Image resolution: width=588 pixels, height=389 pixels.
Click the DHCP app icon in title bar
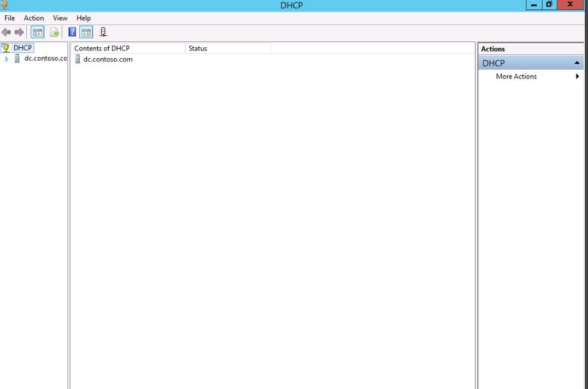pyautogui.click(x=4, y=5)
